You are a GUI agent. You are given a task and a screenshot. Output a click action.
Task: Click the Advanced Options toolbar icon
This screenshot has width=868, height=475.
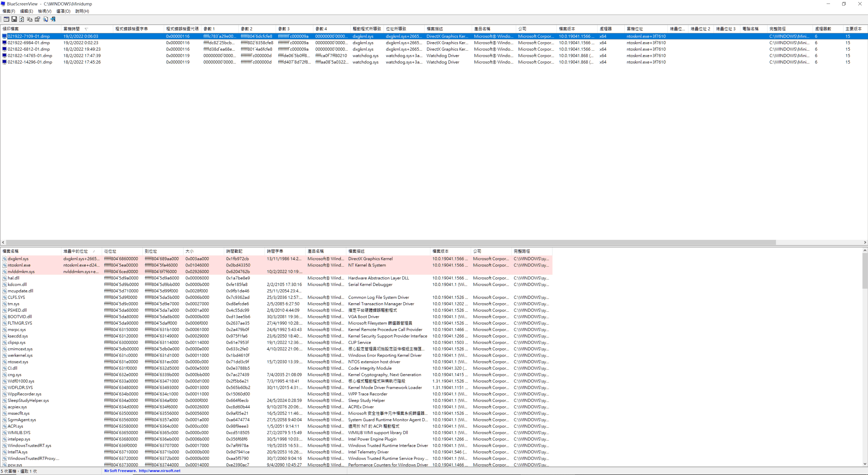pyautogui.click(x=6, y=19)
